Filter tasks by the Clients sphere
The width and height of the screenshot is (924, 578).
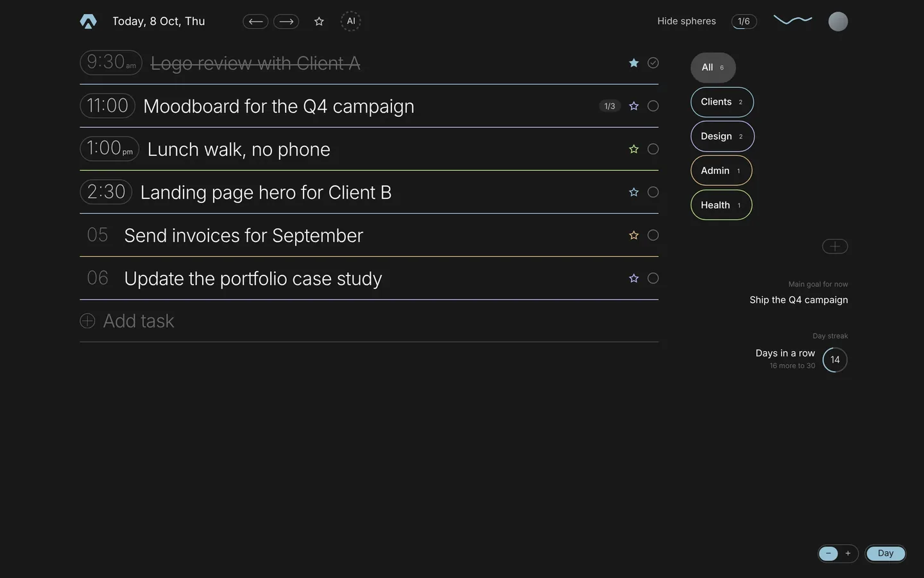722,102
